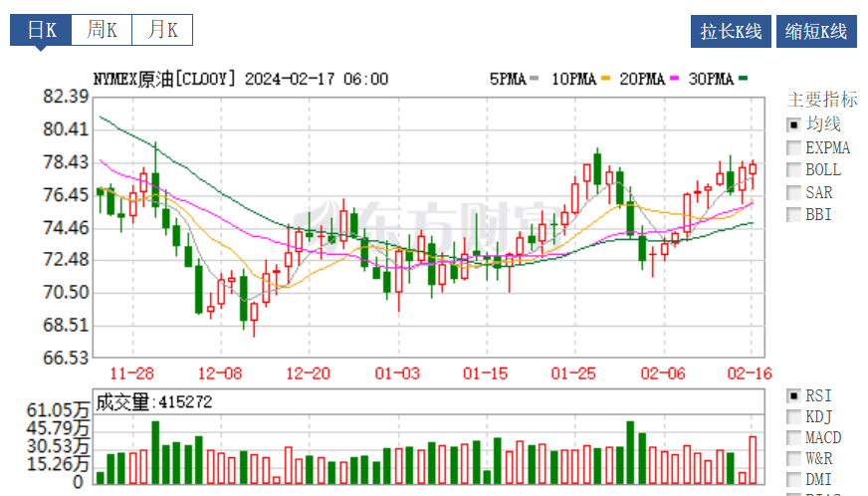Click the 拉长K线 button
Image resolution: width=868 pixels, height=496 pixels.
tap(731, 31)
